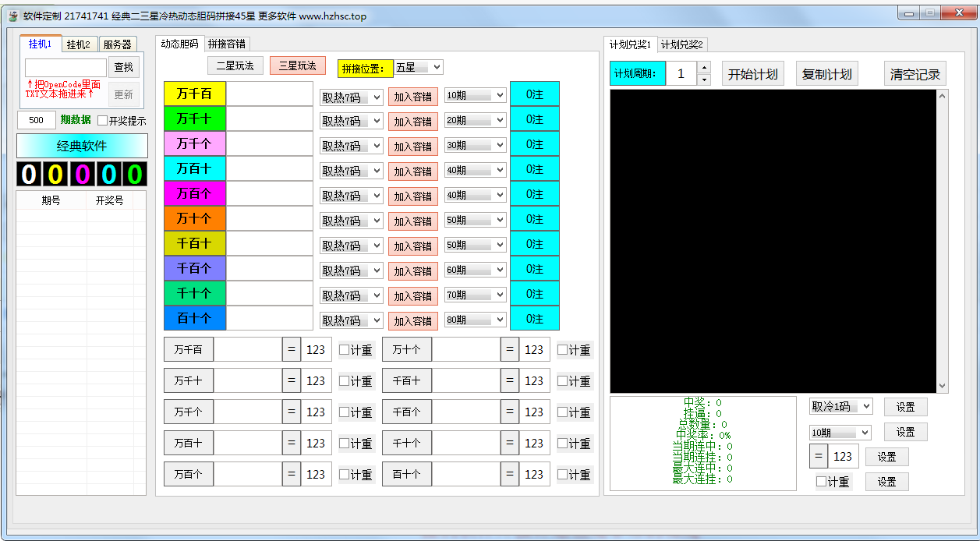This screenshot has width=980, height=541.
Task: Toggle 计重 checkbox for lower 万千百 row
Action: point(344,350)
